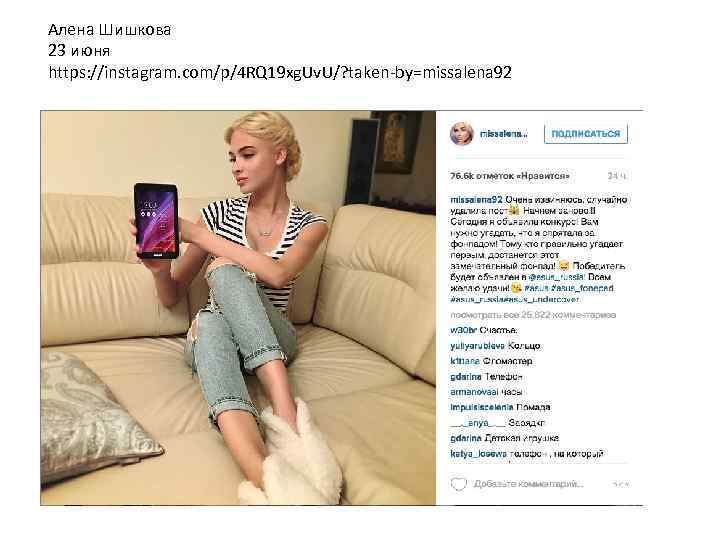Open commenter armanovaal profile
The width and height of the screenshot is (720, 540).
474,392
